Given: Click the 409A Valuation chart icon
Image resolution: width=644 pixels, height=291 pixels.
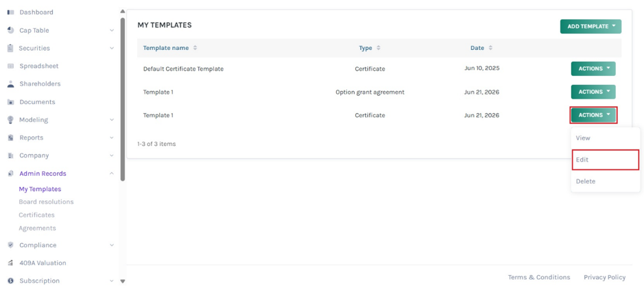Looking at the screenshot, I should [x=11, y=263].
